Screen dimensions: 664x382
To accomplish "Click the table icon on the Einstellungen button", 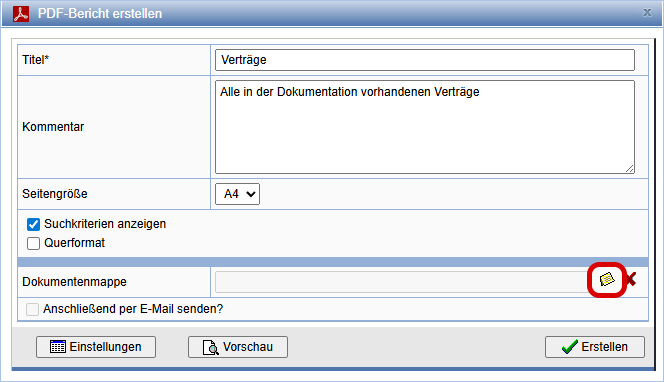I will click(x=58, y=346).
